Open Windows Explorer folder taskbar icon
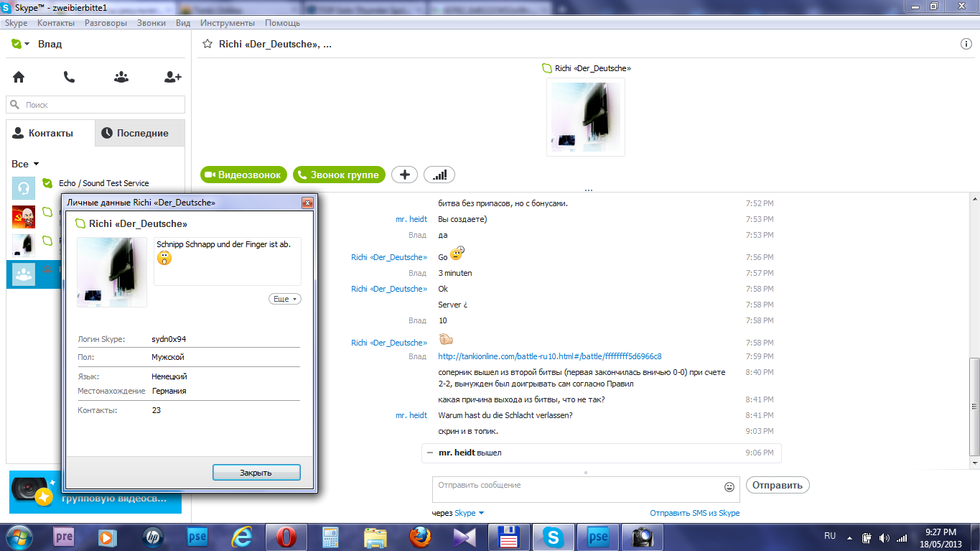980x551 pixels. point(375,537)
